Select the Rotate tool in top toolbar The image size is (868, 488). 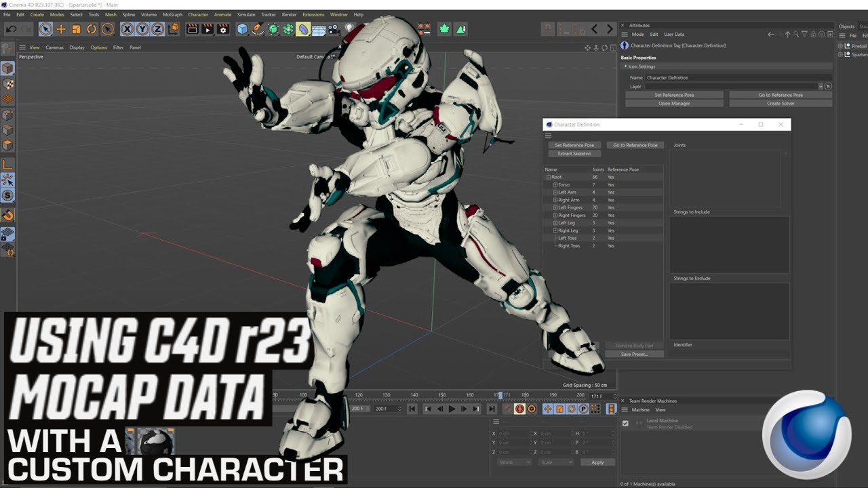point(92,29)
